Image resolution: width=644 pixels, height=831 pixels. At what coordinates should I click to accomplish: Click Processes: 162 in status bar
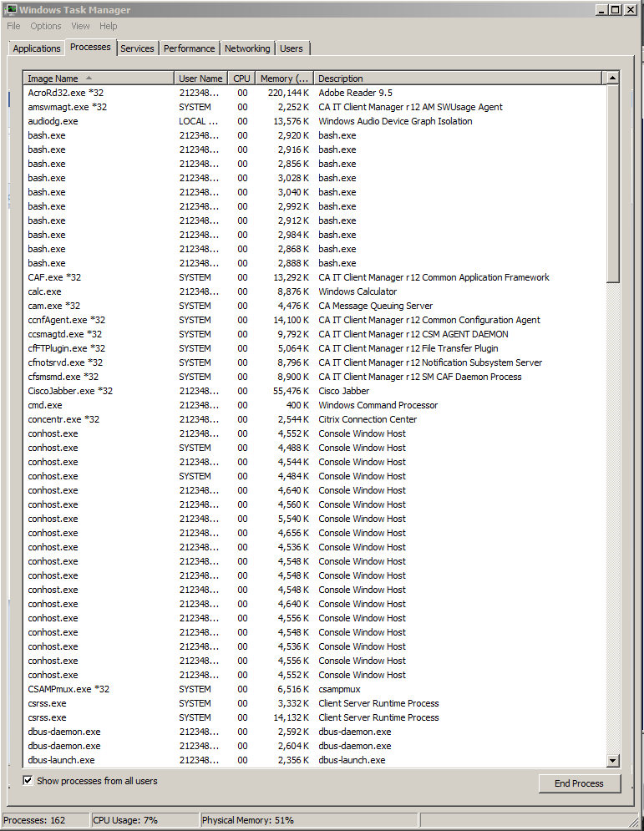pyautogui.click(x=34, y=820)
